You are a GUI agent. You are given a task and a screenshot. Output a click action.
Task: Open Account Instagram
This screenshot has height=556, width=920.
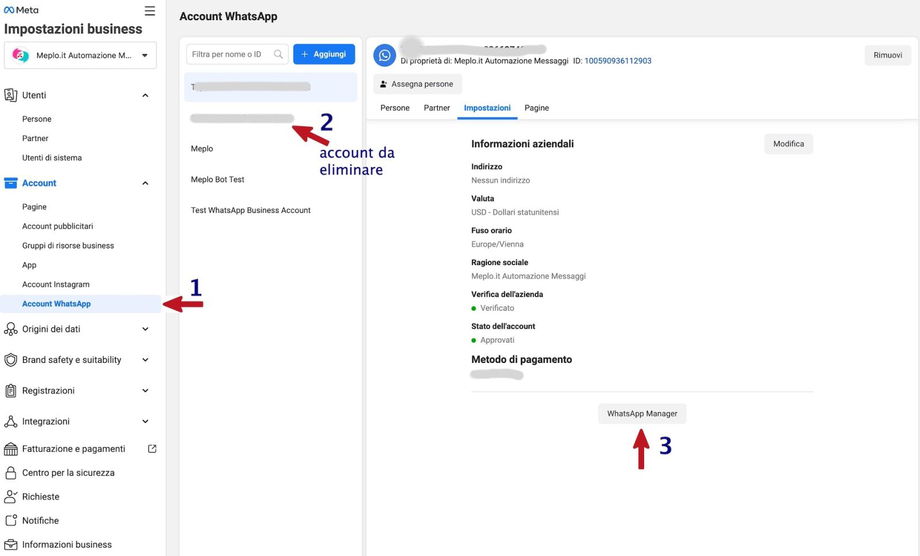(56, 284)
